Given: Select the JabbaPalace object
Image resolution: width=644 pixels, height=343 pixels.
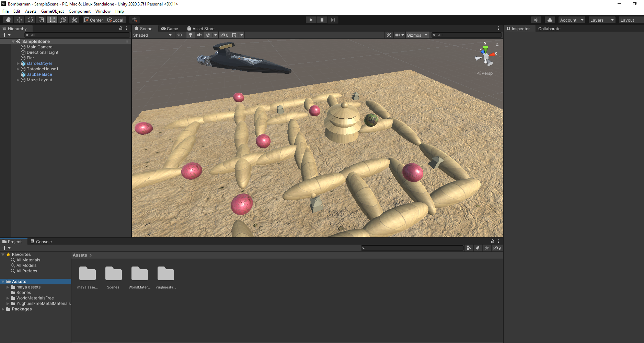Looking at the screenshot, I should (x=39, y=74).
